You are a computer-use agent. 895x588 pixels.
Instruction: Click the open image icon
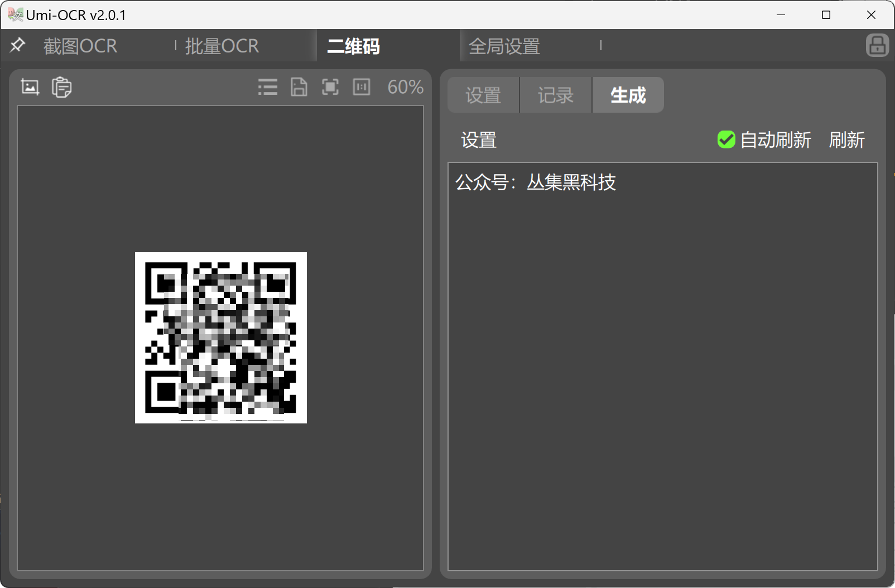(x=30, y=87)
